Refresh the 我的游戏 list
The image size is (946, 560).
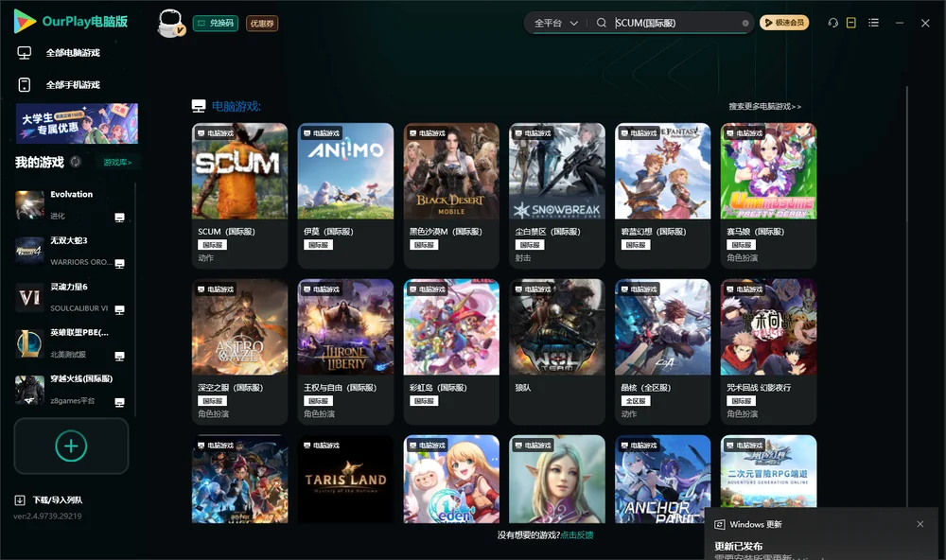click(x=76, y=162)
